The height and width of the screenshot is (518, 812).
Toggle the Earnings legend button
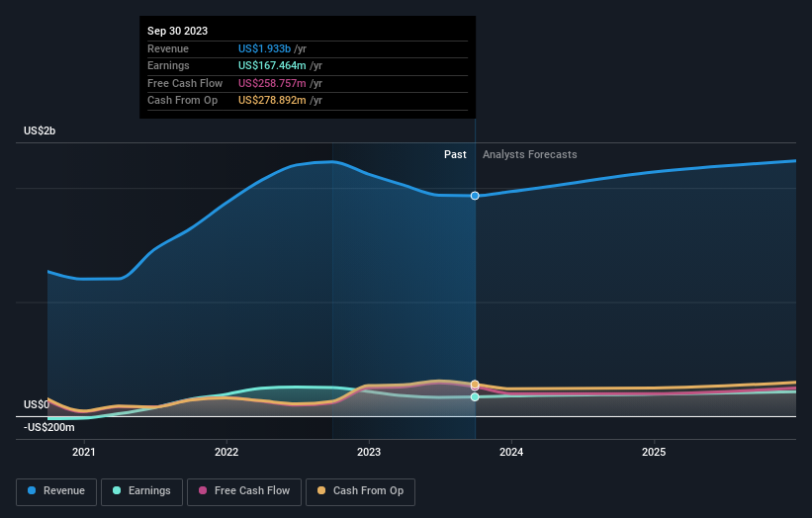point(141,491)
